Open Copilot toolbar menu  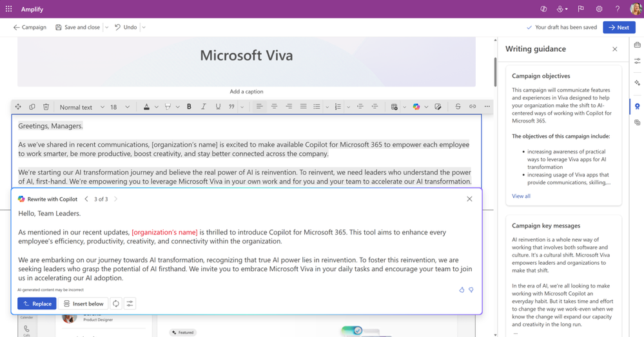[416, 107]
